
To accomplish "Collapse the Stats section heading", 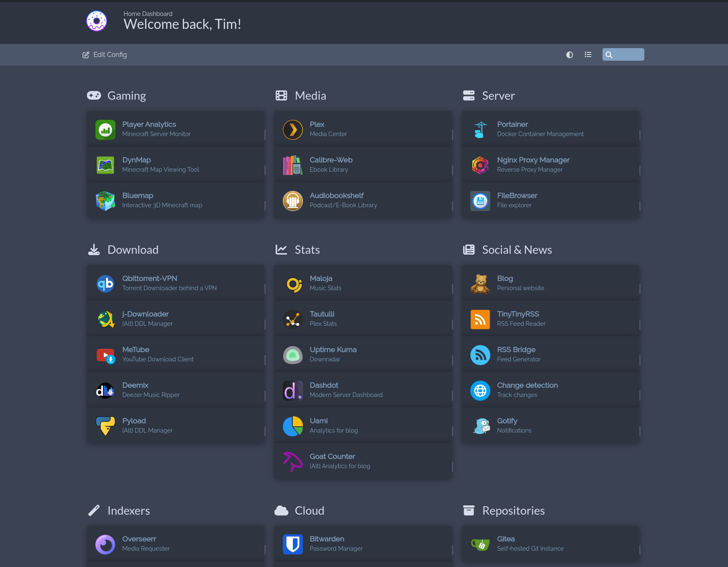I will (307, 250).
